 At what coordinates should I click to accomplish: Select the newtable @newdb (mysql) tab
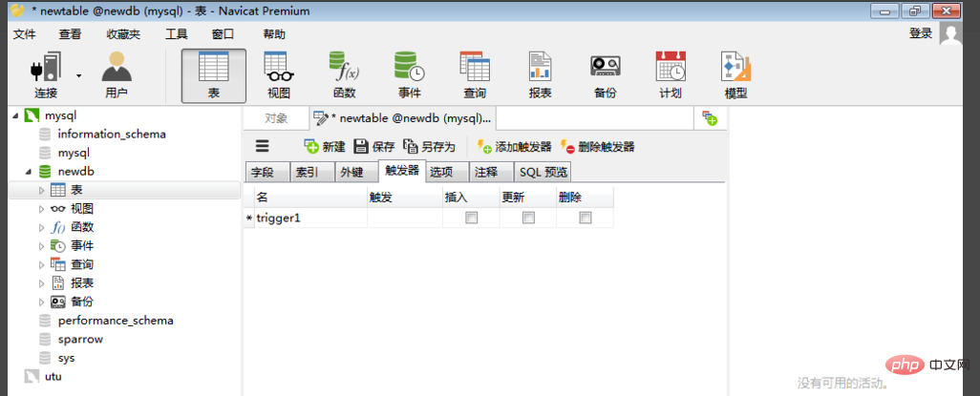point(403,118)
